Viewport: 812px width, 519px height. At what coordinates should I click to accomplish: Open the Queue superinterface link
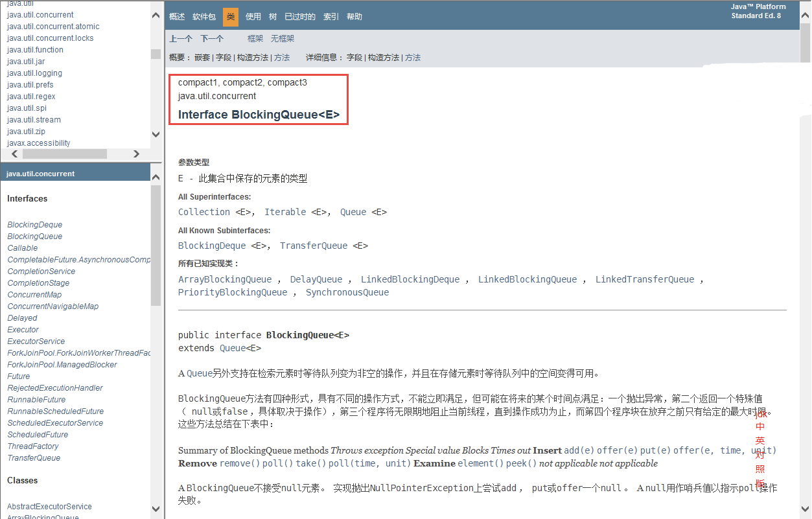pyautogui.click(x=353, y=212)
